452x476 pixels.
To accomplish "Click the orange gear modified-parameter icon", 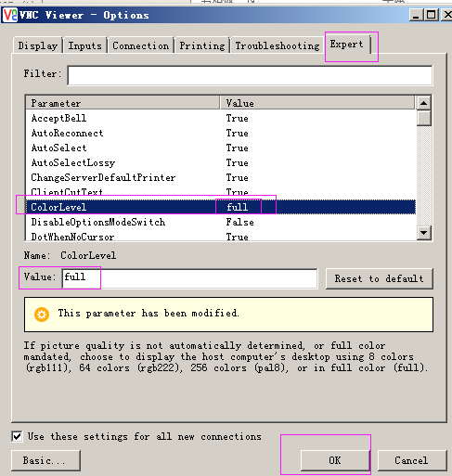I will coord(42,315).
